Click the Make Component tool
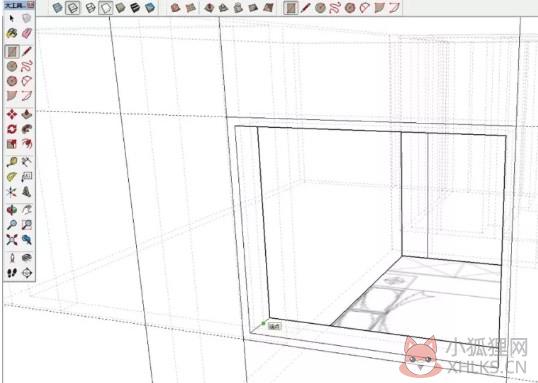Viewport: 538px width, 383px height. [26, 18]
